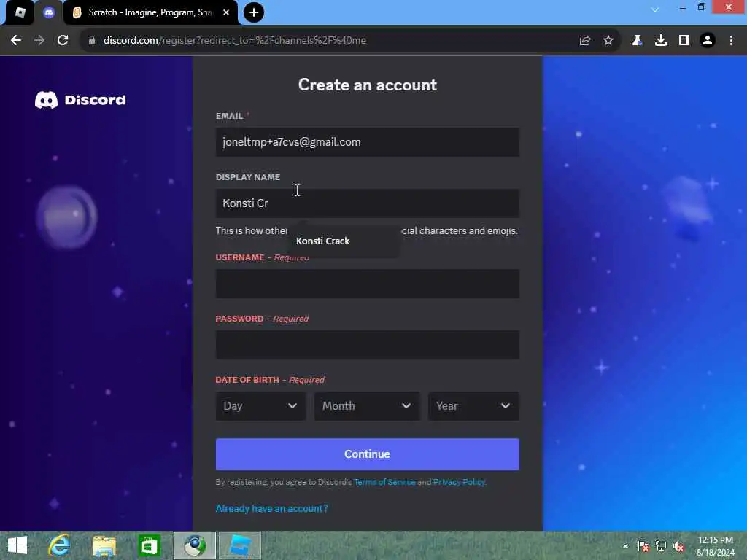Select the Konsti Crack autofill suggestion
This screenshot has height=560, width=747.
pos(343,241)
